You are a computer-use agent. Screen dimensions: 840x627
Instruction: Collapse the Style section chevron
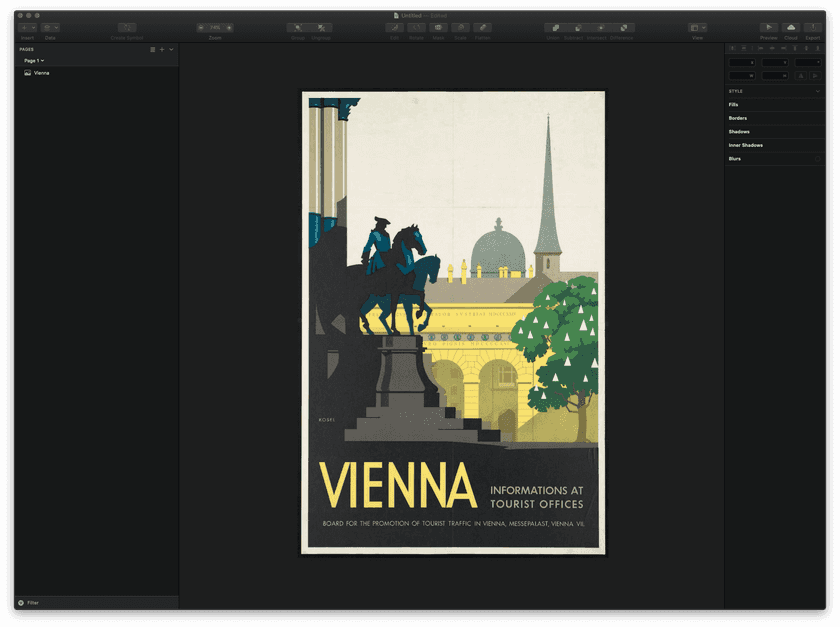tap(820, 90)
